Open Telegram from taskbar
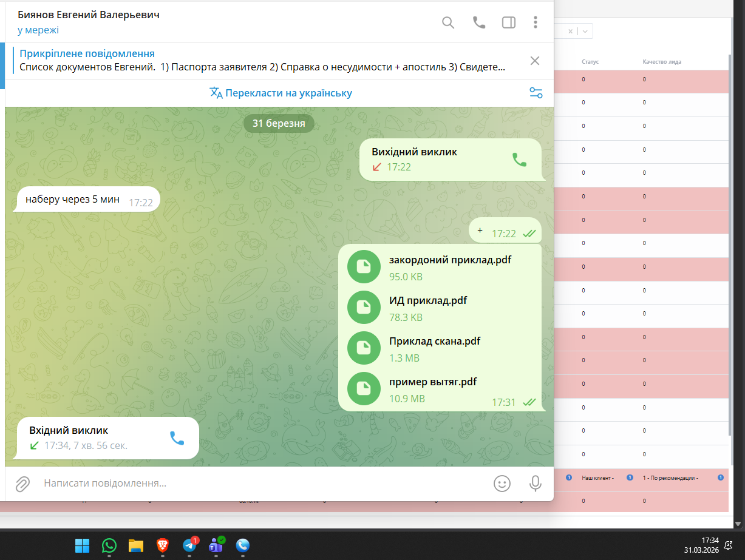This screenshot has width=745, height=560. (x=189, y=545)
